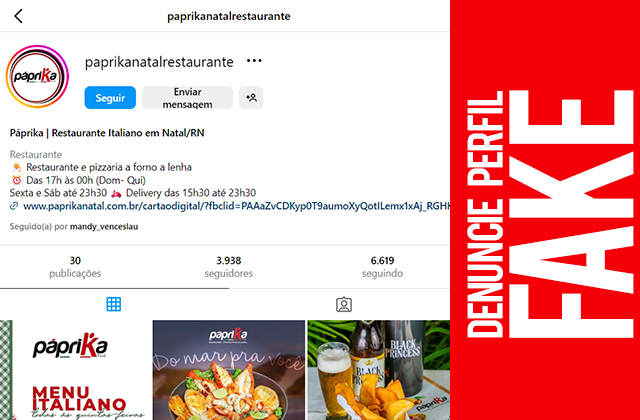Switch to the tagged photos tab
Screen dimensions: 640x420
344,304
